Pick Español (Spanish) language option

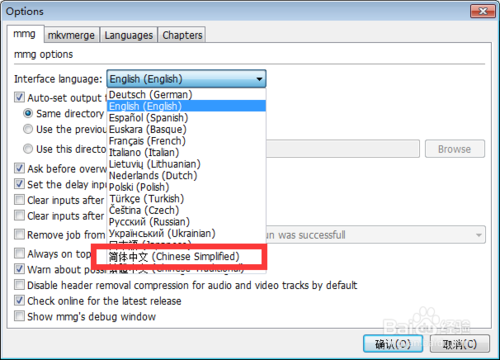pos(186,118)
